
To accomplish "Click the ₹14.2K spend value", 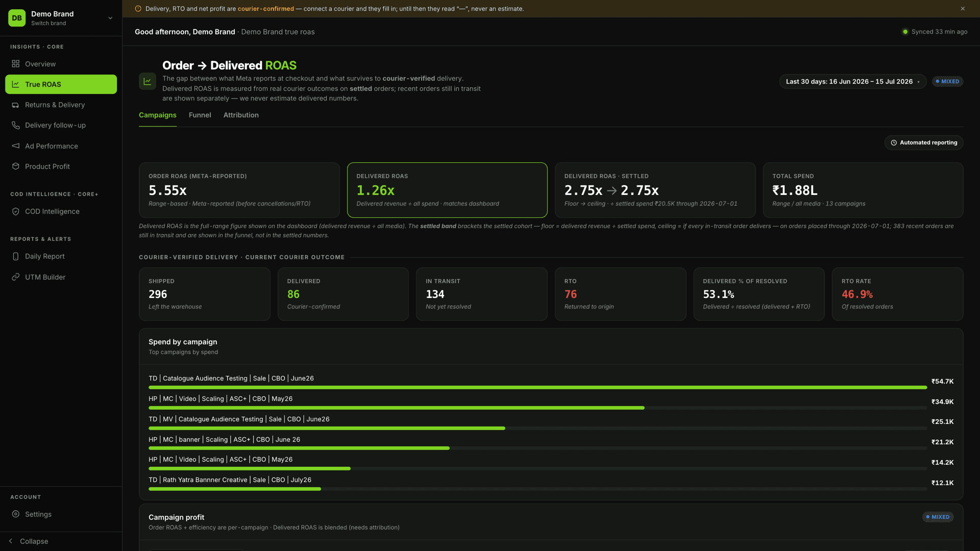I will pos(942,463).
